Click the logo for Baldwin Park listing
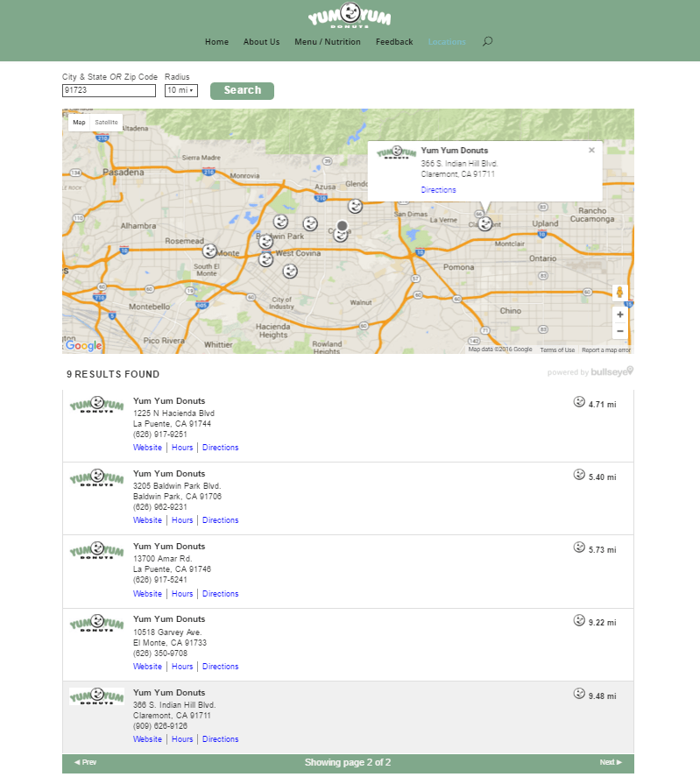Image resolution: width=700 pixels, height=777 pixels. tap(96, 477)
